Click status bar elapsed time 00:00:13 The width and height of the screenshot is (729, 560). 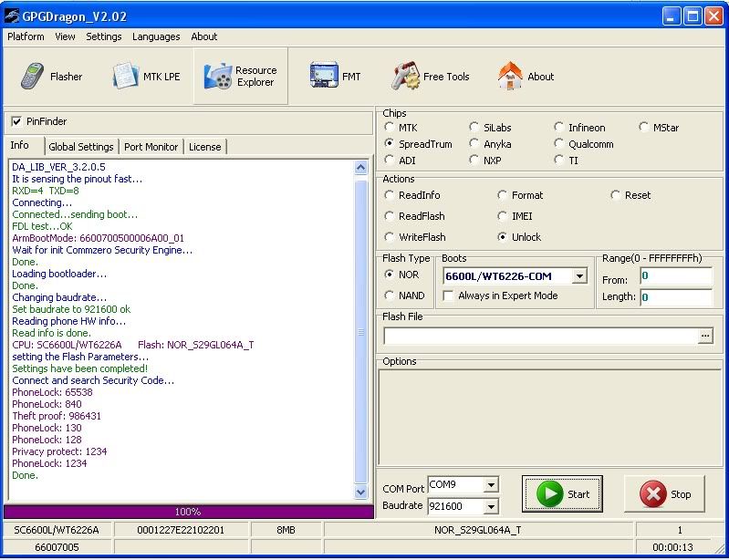(672, 547)
